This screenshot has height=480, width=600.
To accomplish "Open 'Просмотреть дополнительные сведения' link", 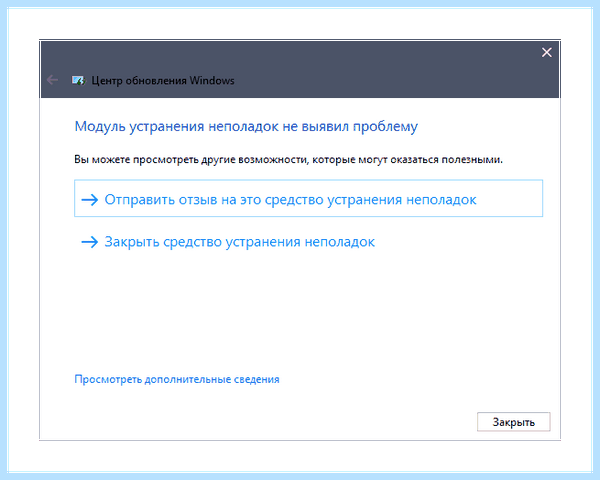I will (x=177, y=379).
